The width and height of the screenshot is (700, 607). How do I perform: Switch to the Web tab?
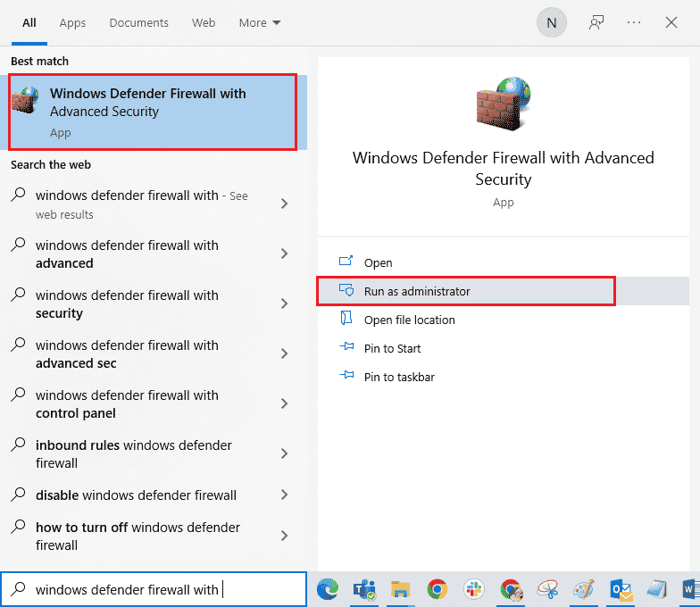pos(204,23)
